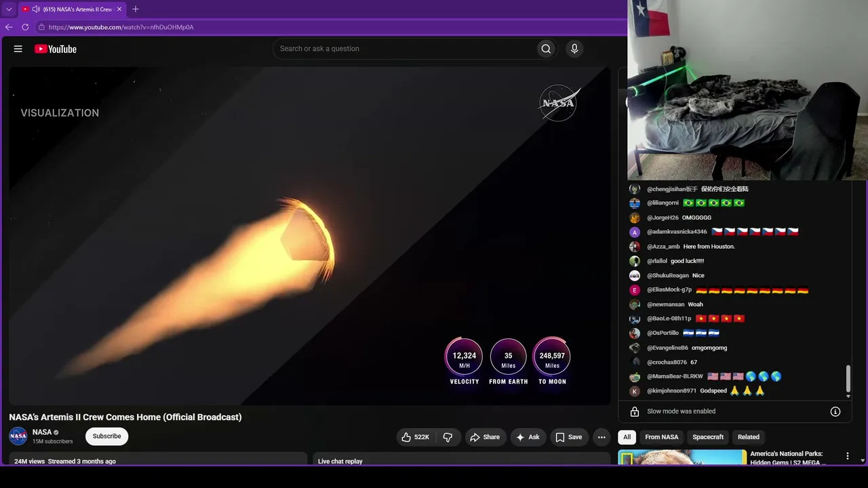The image size is (868, 488).
Task: Click the slow mode lock icon
Action: (x=635, y=411)
